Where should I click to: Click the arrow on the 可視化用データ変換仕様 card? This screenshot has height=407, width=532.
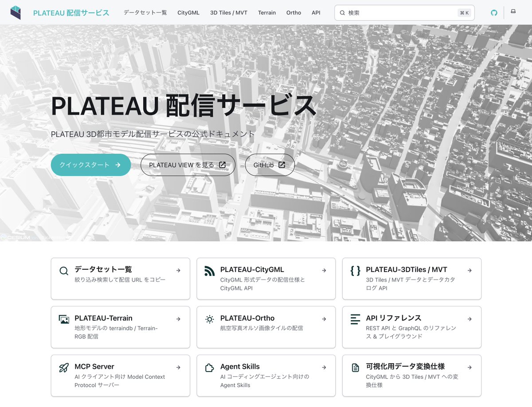(x=469, y=367)
